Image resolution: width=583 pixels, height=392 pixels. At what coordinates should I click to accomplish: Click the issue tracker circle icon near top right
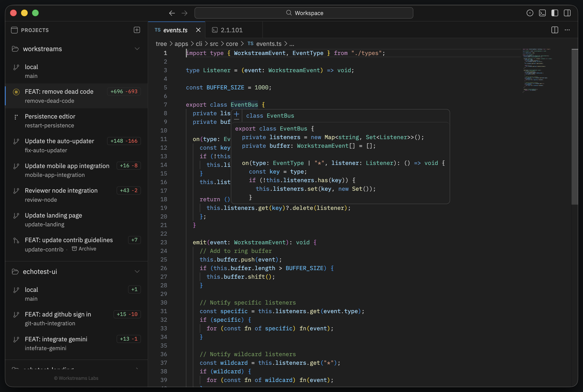click(x=530, y=13)
